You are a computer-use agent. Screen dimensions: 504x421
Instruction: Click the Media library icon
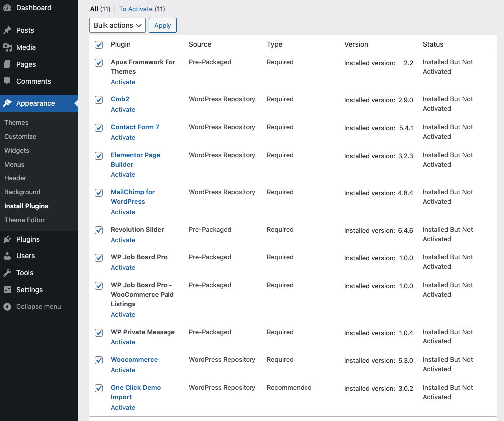pos(7,47)
